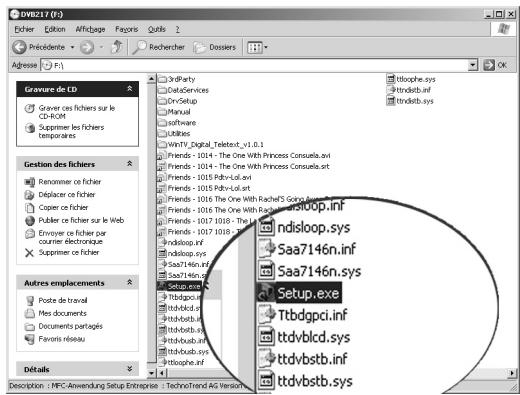Image resolution: width=520 pixels, height=395 pixels.
Task: Expand the address bar dropdown arrow
Action: pyautogui.click(x=473, y=65)
